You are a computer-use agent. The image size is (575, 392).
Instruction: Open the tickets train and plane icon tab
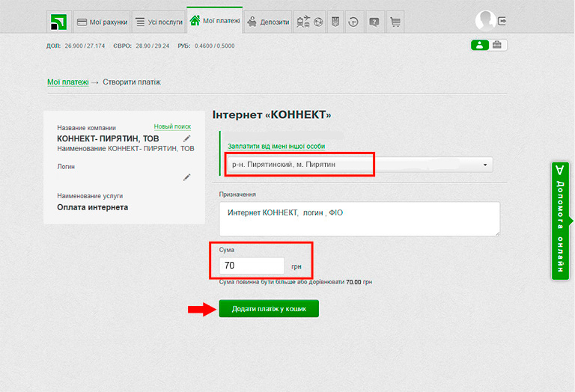pyautogui.click(x=309, y=22)
